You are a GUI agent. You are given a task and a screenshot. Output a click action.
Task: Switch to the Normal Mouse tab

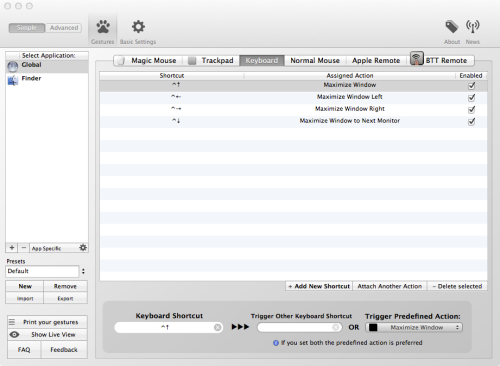[315, 61]
